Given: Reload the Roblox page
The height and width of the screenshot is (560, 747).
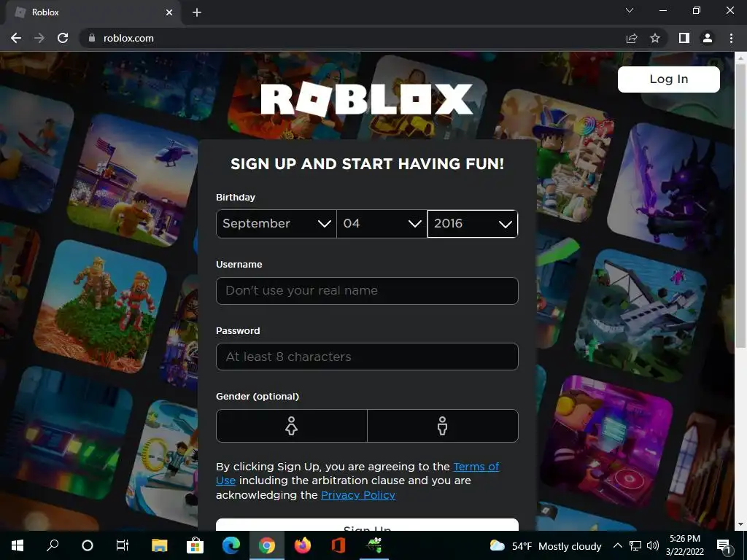Looking at the screenshot, I should [63, 38].
